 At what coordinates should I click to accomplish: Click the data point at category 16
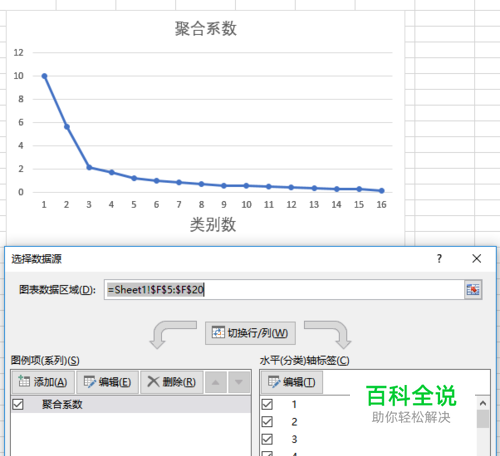coord(382,191)
